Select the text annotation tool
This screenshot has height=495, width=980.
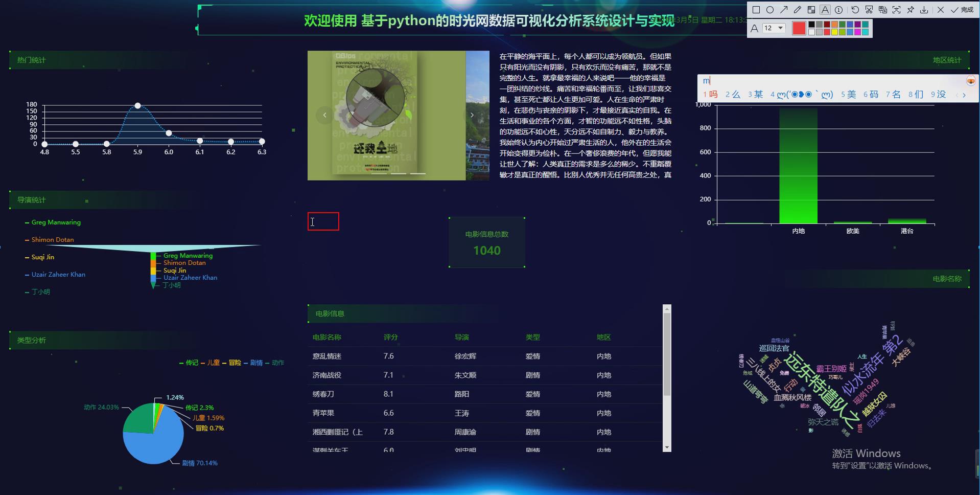pos(825,10)
